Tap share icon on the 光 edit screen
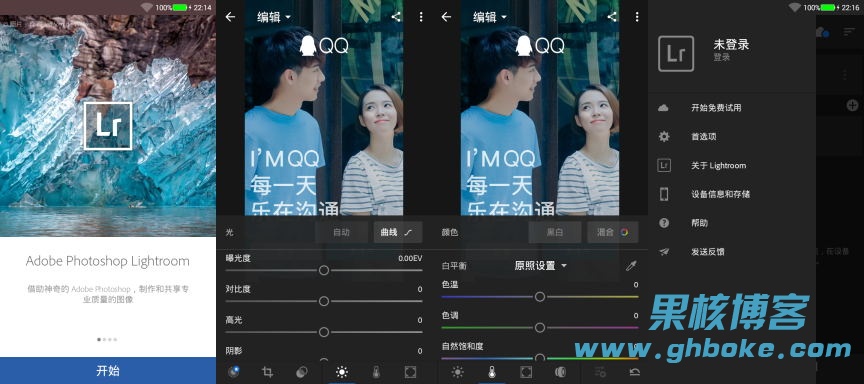The width and height of the screenshot is (864, 384). pos(396,17)
